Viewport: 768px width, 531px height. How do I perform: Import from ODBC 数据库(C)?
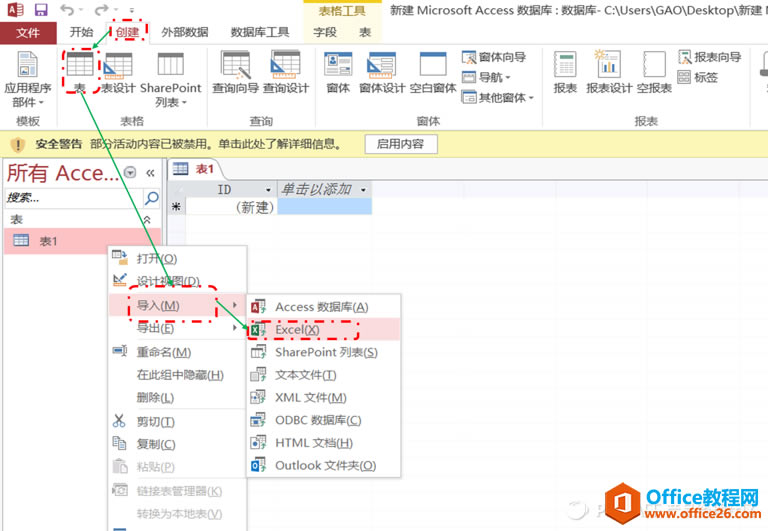(324, 420)
